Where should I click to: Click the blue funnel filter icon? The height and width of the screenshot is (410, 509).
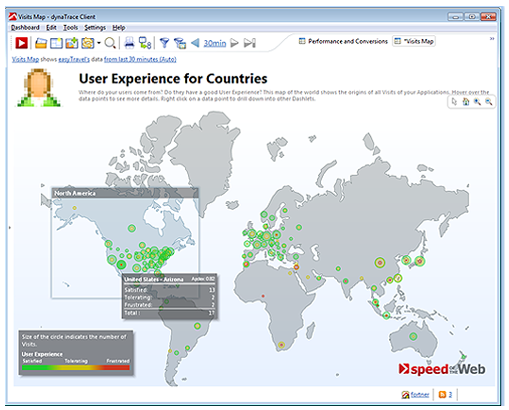coord(164,43)
